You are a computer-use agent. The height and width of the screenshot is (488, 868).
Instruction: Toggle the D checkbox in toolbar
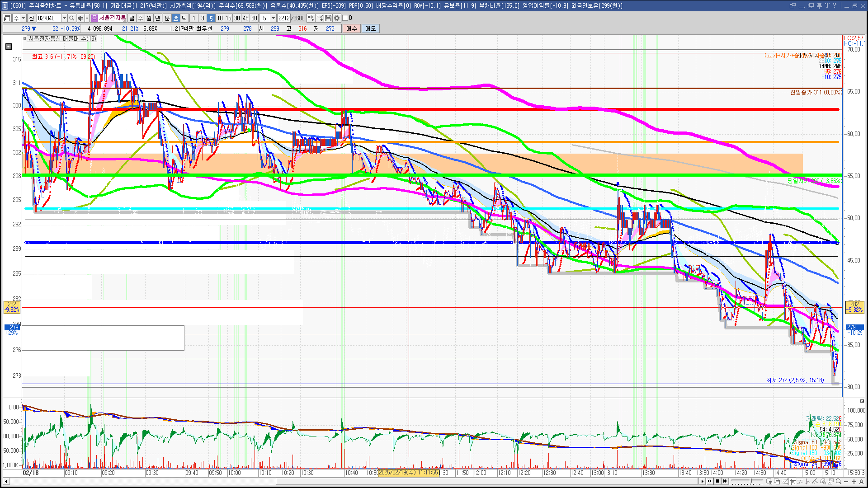[x=345, y=18]
